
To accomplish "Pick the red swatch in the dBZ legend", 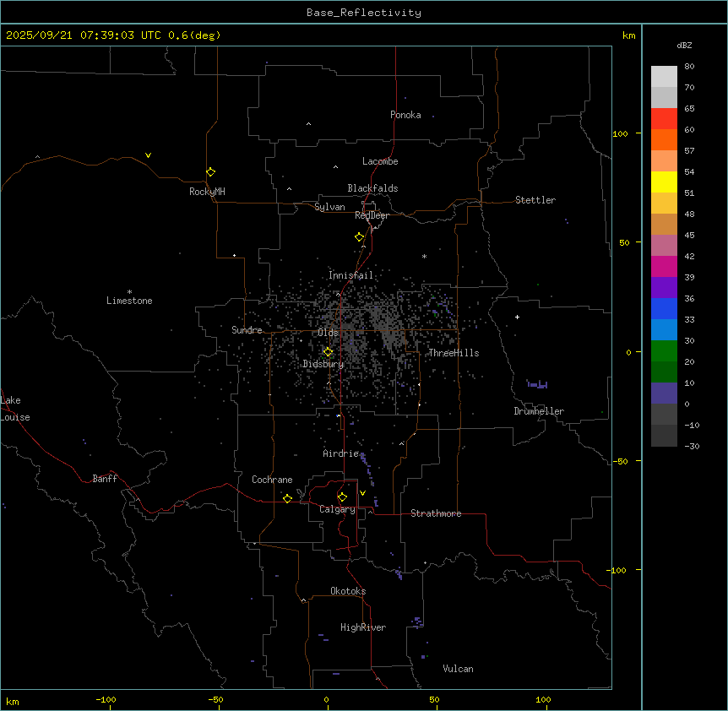I will coord(664,118).
